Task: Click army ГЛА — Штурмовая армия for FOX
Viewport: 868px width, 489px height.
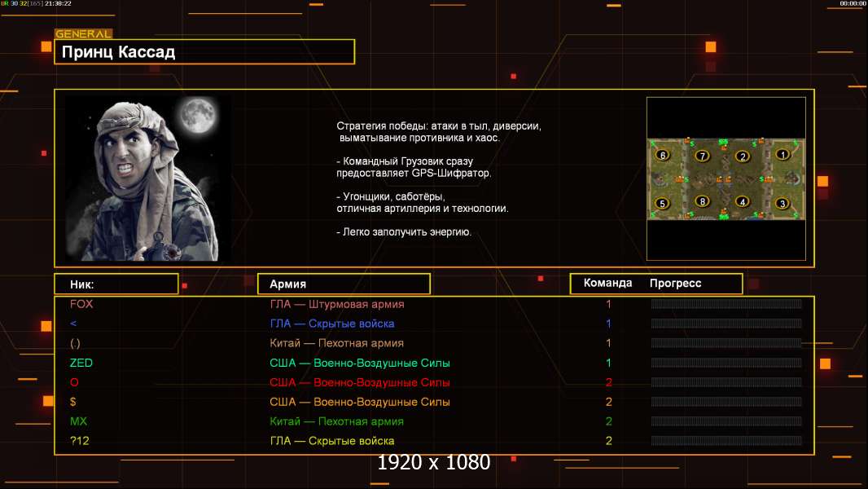Action: click(337, 304)
